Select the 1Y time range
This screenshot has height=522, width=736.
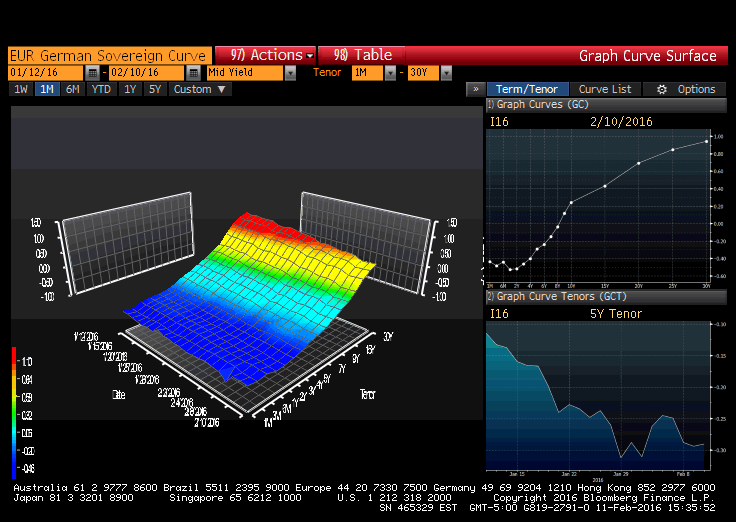coord(130,89)
